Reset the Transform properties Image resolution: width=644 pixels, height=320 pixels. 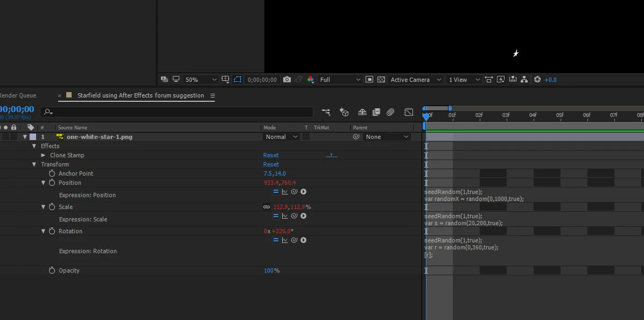[271, 164]
